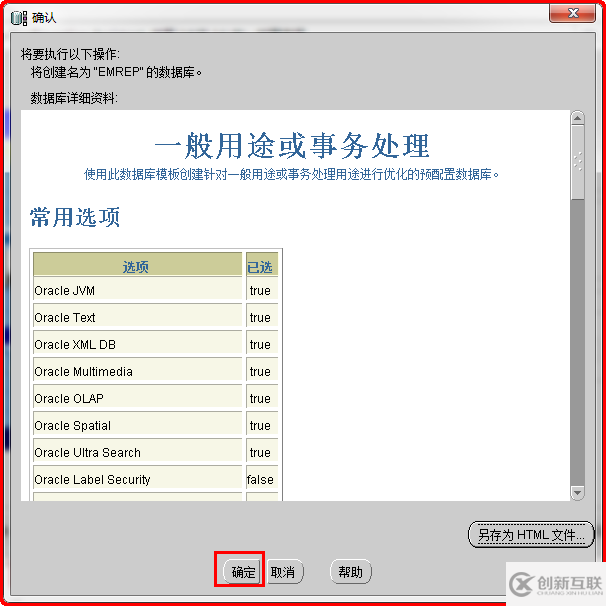Click the scrollbar up arrow

click(x=577, y=118)
